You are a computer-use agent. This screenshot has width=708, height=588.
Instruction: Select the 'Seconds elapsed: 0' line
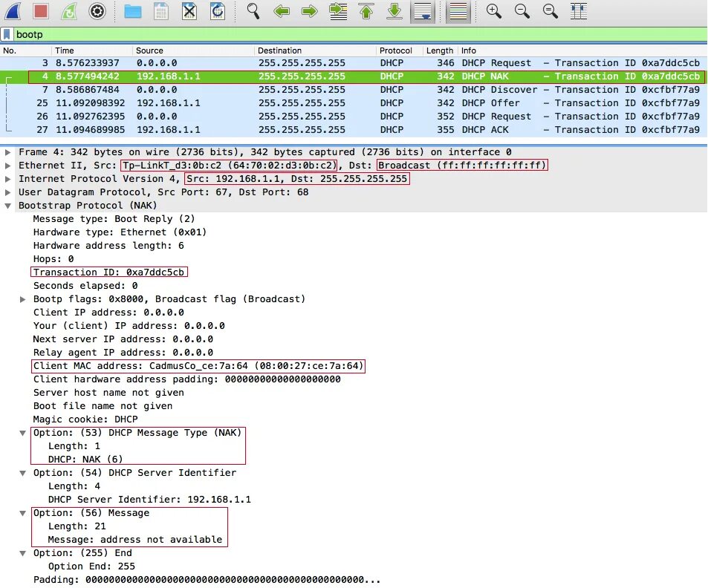click(x=85, y=286)
